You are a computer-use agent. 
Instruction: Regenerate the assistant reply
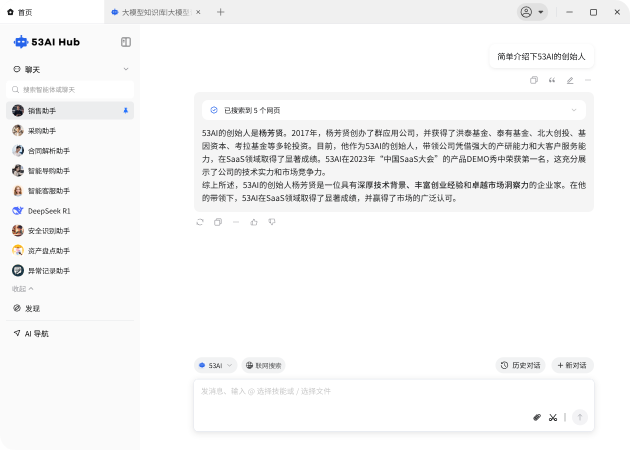200,222
